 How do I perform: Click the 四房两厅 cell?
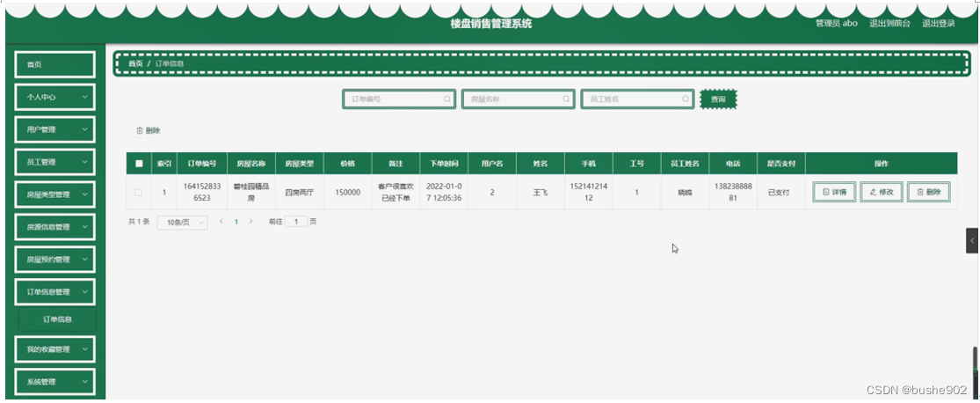(300, 193)
